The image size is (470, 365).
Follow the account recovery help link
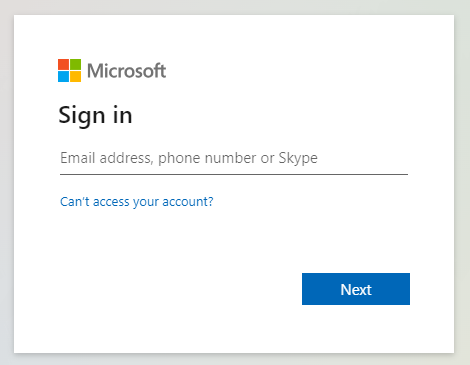tap(137, 202)
